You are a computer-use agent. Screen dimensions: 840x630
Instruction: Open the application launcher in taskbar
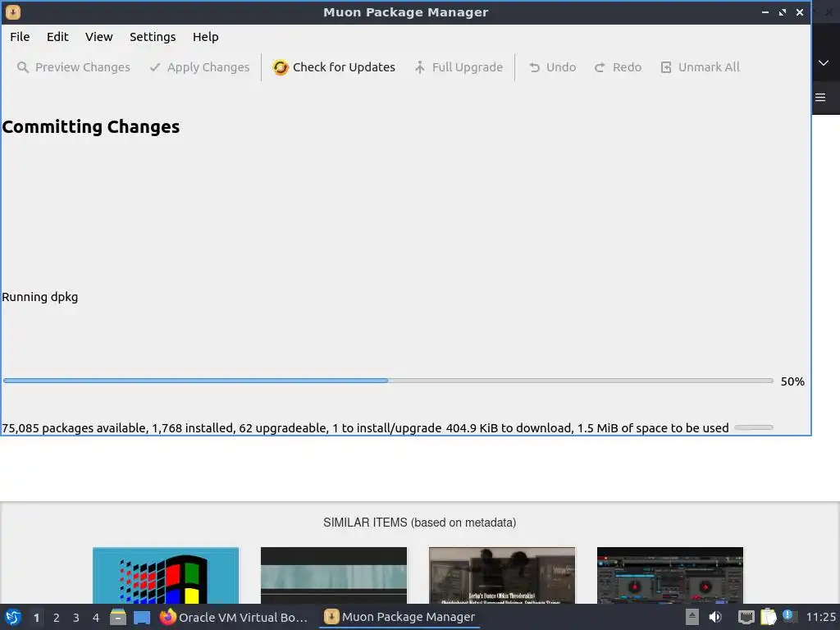click(13, 617)
